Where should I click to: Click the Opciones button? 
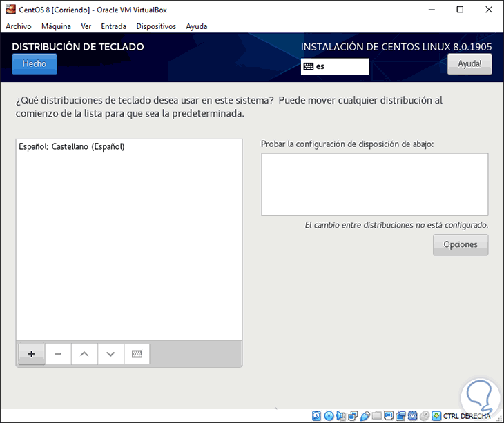tap(461, 245)
